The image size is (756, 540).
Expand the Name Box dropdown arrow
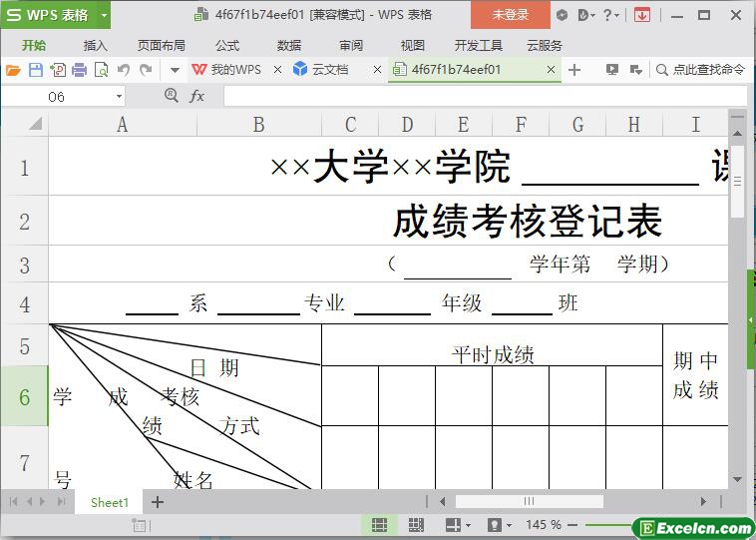119,96
